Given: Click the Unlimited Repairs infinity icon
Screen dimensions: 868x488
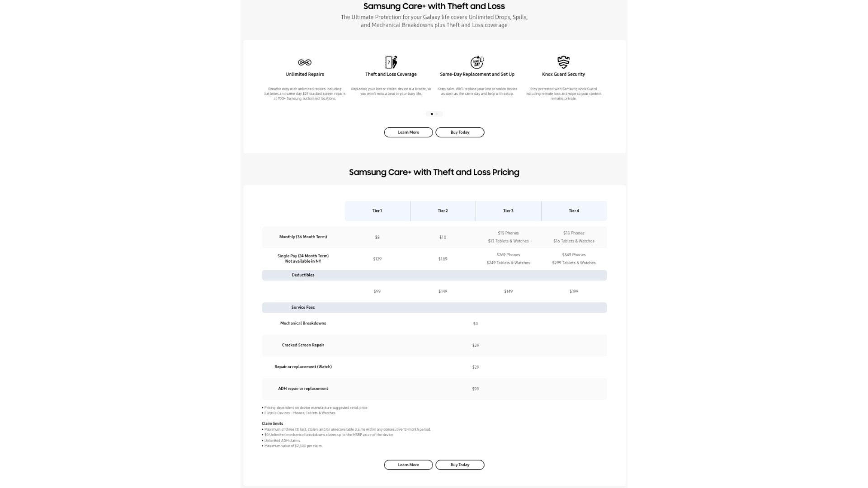Looking at the screenshot, I should click(305, 62).
